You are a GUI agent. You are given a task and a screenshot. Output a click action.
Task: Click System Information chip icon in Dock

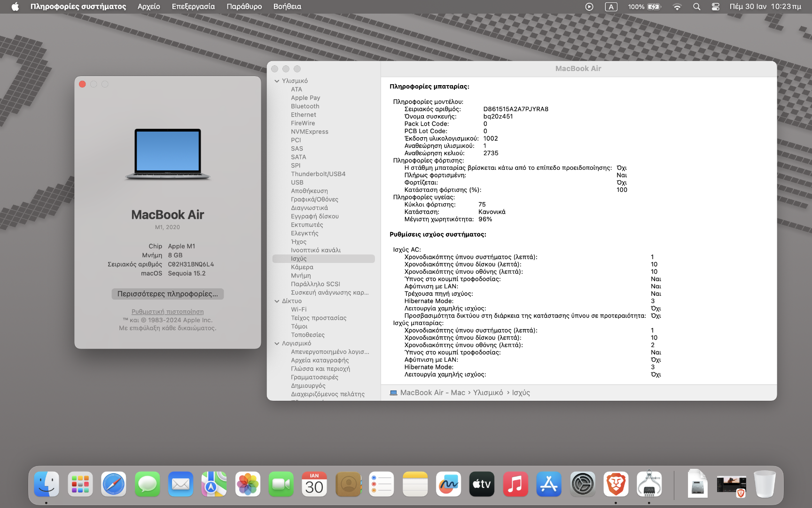[649, 484]
